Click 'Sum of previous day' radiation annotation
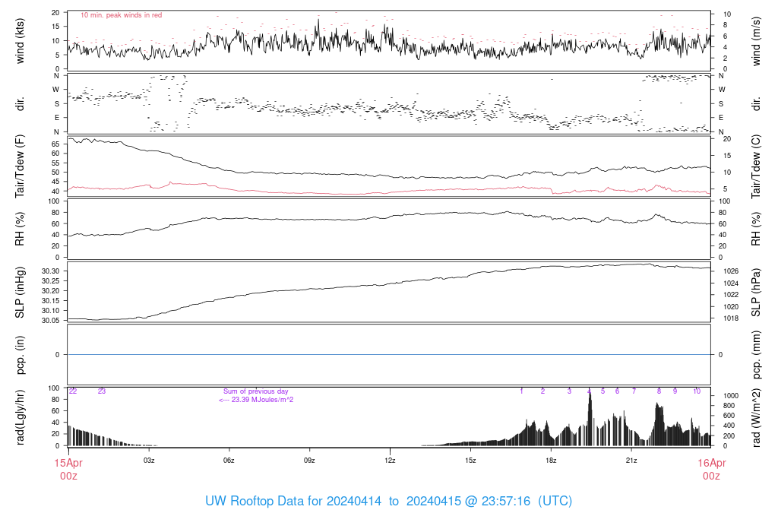 [x=255, y=391]
